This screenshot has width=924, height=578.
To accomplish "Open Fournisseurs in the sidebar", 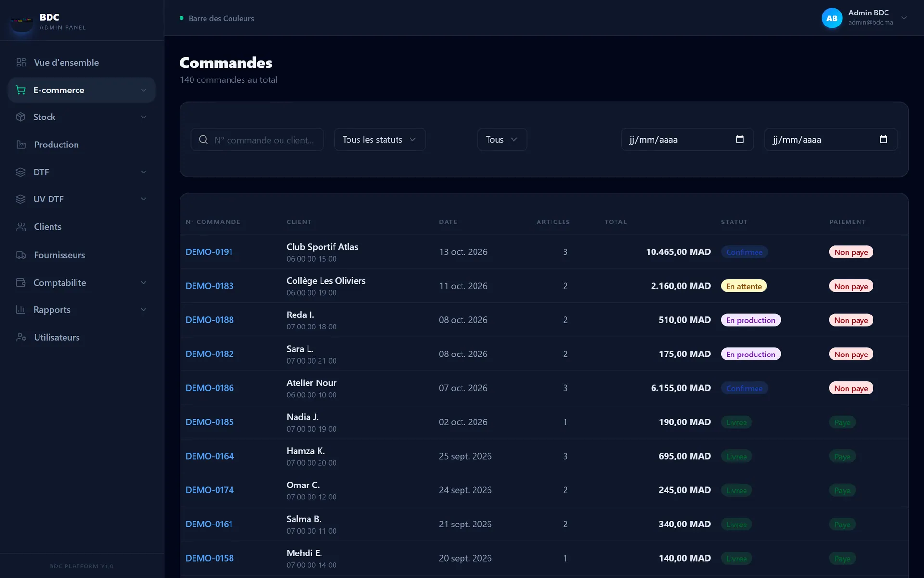I will [x=82, y=255].
